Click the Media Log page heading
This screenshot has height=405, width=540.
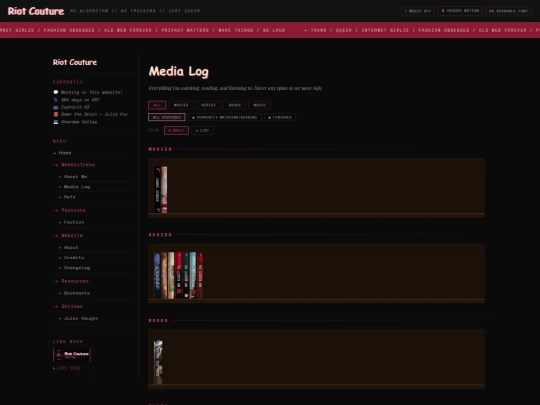click(178, 72)
